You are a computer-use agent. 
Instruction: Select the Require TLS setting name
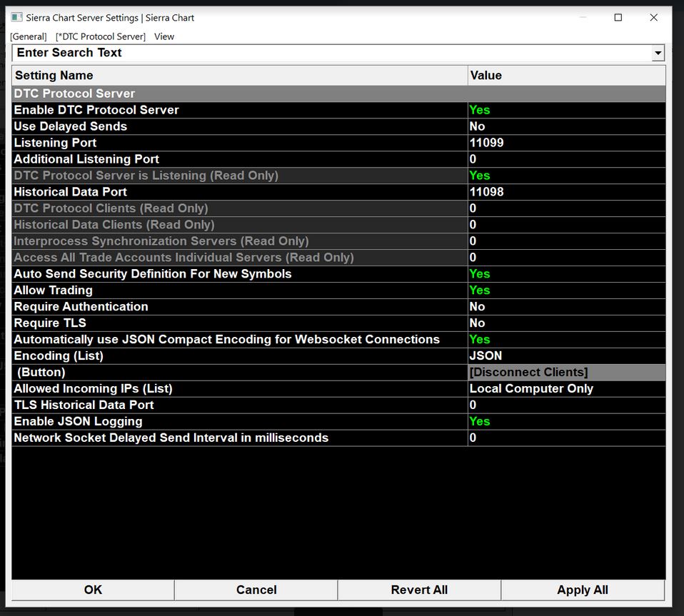click(239, 323)
